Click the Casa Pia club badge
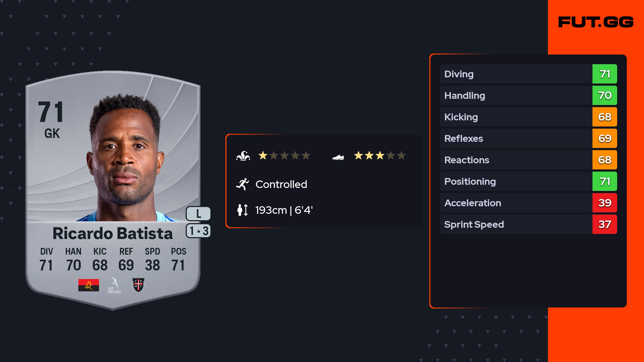Screen dimensions: 644x362 (138, 285)
